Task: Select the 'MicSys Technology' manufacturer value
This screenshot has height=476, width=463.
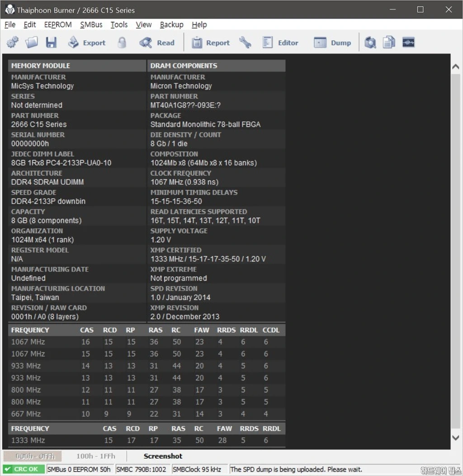Action: click(43, 86)
